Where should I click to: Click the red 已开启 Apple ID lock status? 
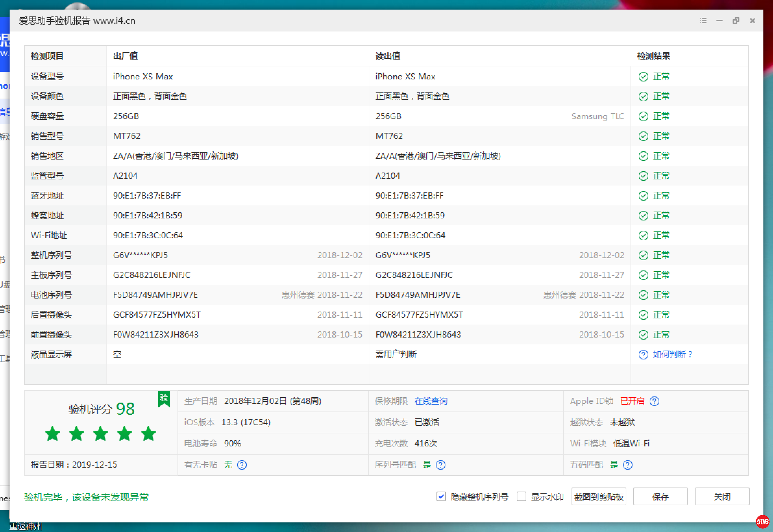pos(632,401)
